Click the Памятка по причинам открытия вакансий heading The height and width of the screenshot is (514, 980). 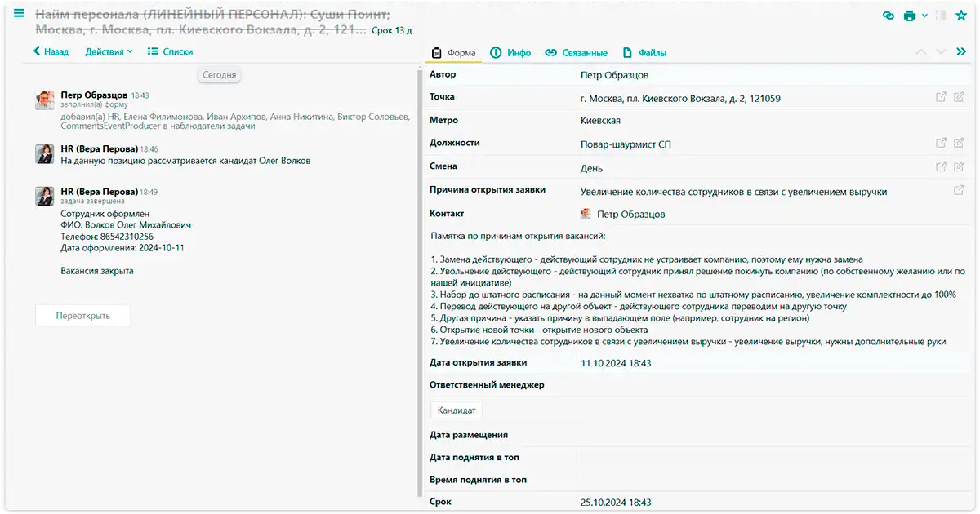518,236
